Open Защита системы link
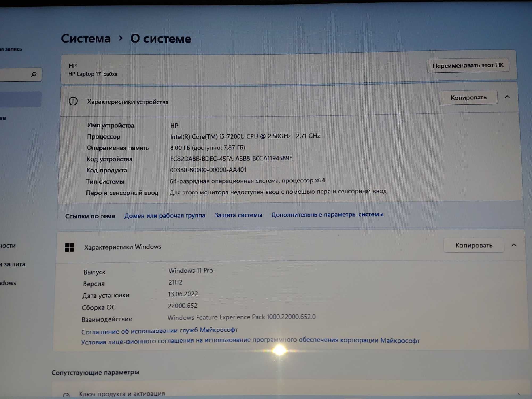Screen dimensions: 532x399 click(238, 215)
